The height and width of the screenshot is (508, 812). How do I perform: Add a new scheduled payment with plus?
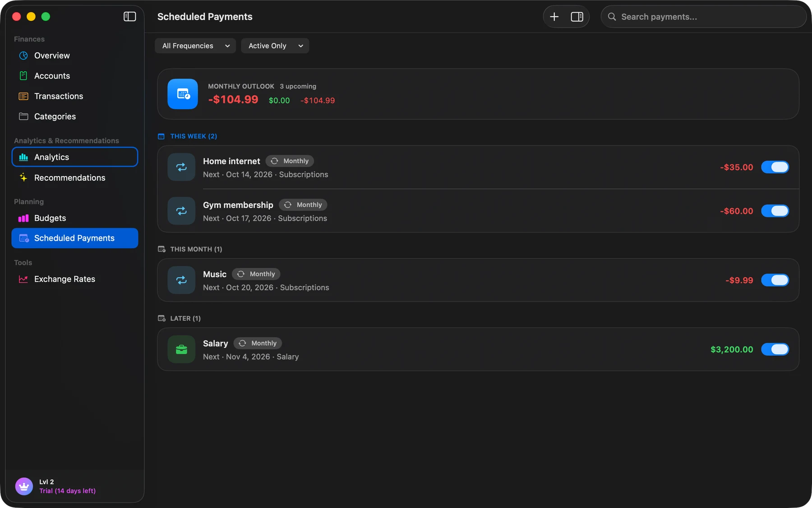(554, 17)
